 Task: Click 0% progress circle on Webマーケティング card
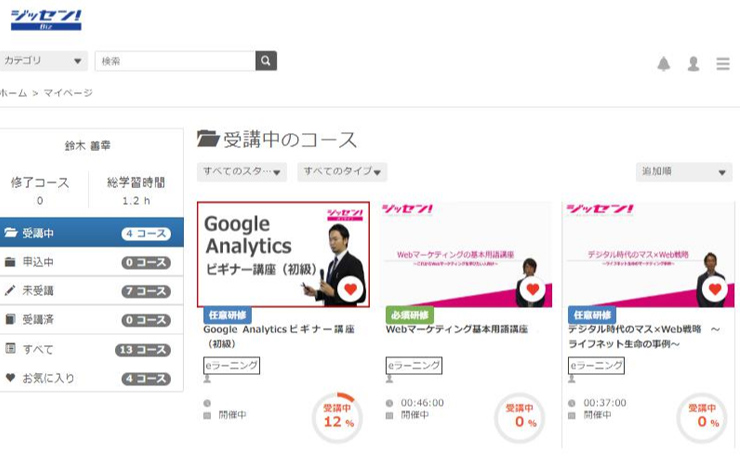[x=520, y=417]
